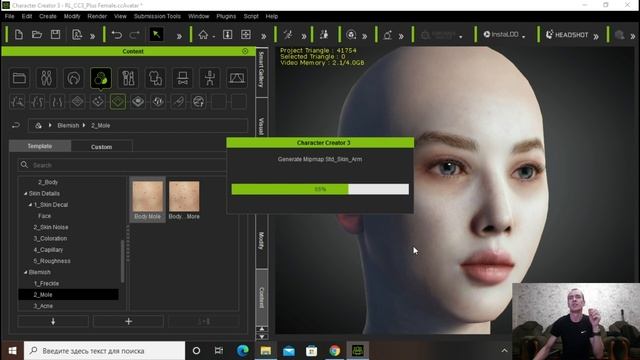Open the Stage scene content category
Image resolution: width=640 pixels, height=360 pixels.
pos(237,78)
